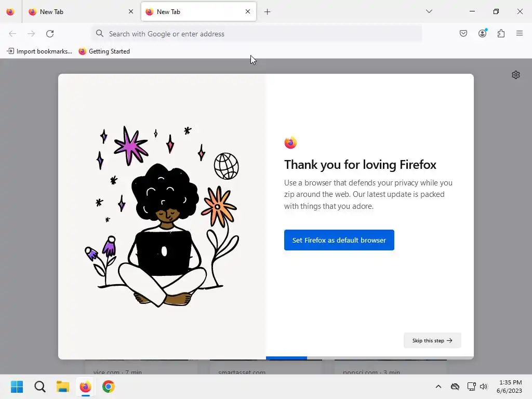Launch File Explorer from taskbar
Viewport: 532px width, 399px height.
point(63,387)
